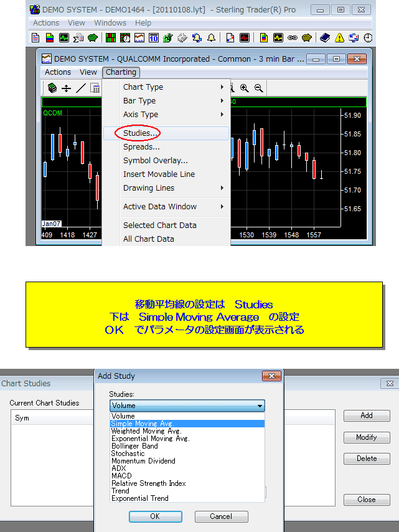Zoom in on the chart with magnifier plus
This screenshot has width=399, height=532.
[244, 88]
